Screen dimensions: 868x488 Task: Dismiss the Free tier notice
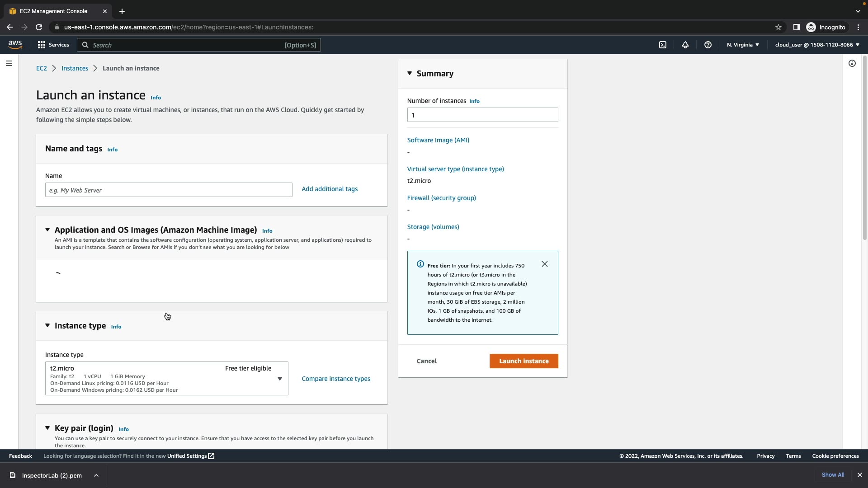click(x=545, y=264)
